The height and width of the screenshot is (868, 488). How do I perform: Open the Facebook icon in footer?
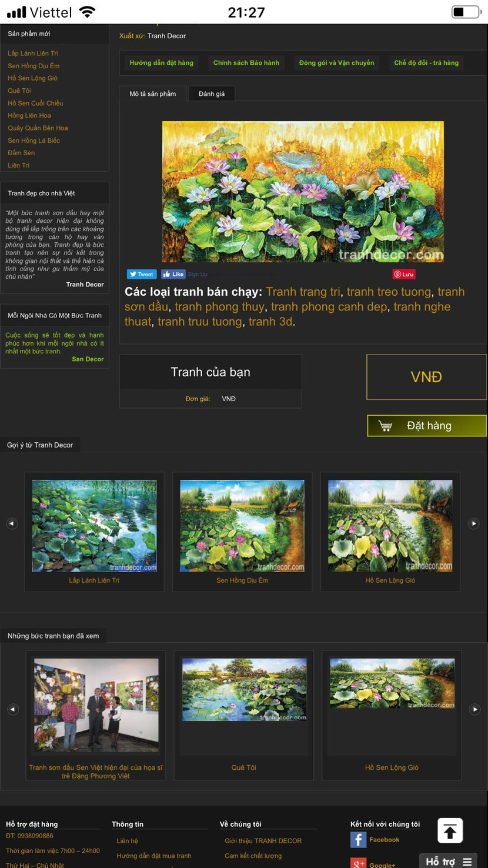tap(359, 840)
